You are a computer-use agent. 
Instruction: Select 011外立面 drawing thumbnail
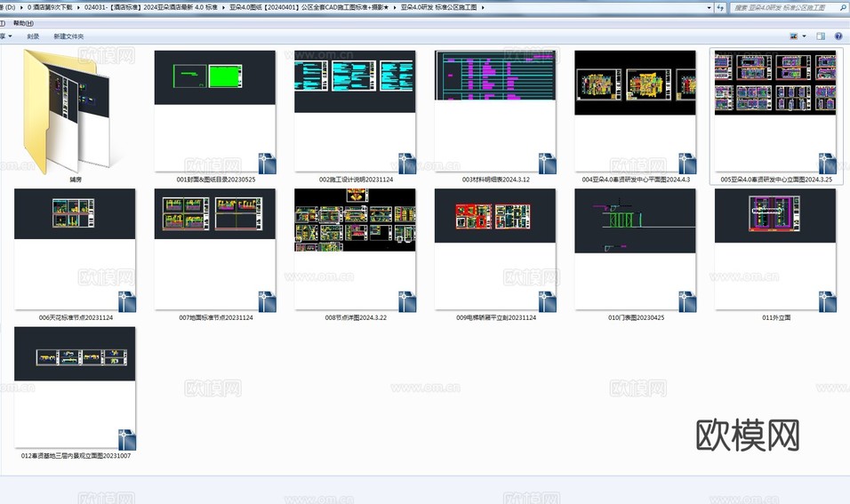(x=775, y=249)
